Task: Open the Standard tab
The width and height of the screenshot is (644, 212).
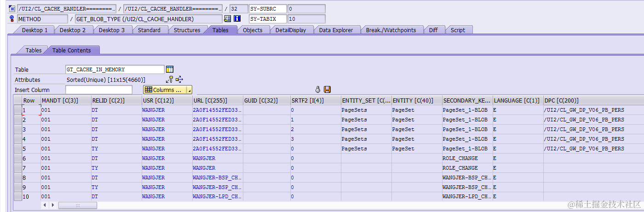Action: coord(149,30)
